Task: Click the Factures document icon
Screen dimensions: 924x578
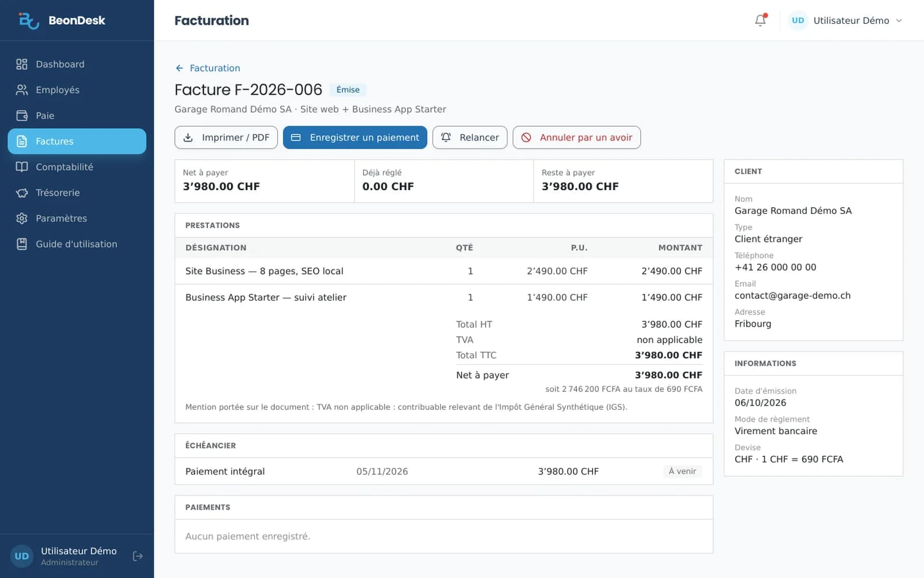Action: pos(22,141)
